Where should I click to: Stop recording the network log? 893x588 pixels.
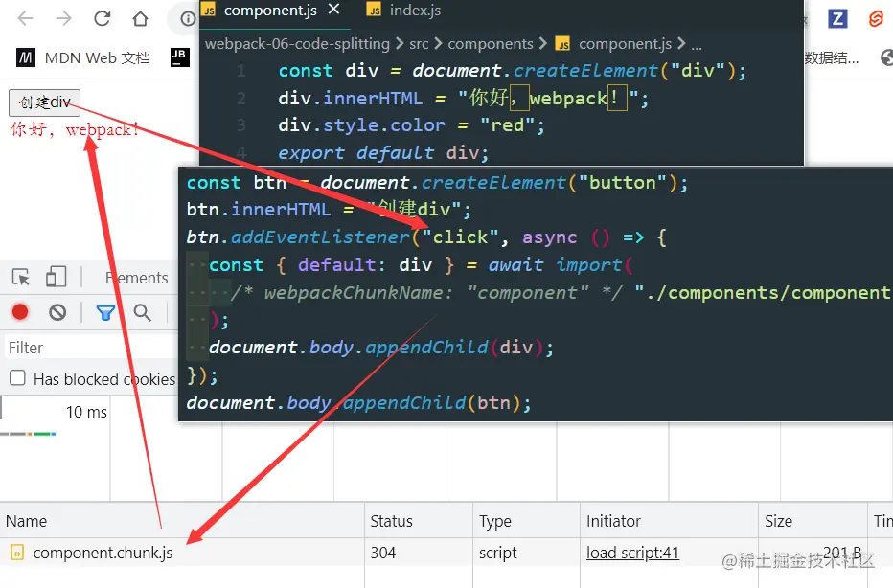[20, 312]
